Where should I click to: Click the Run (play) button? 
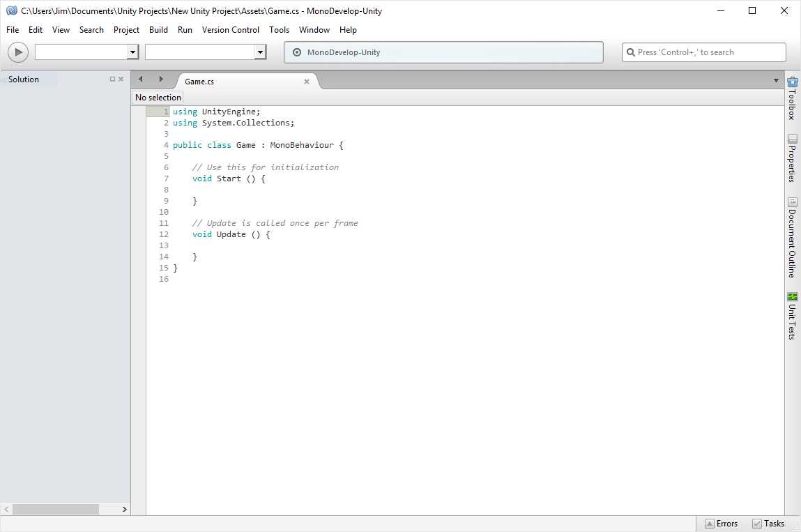(x=17, y=52)
